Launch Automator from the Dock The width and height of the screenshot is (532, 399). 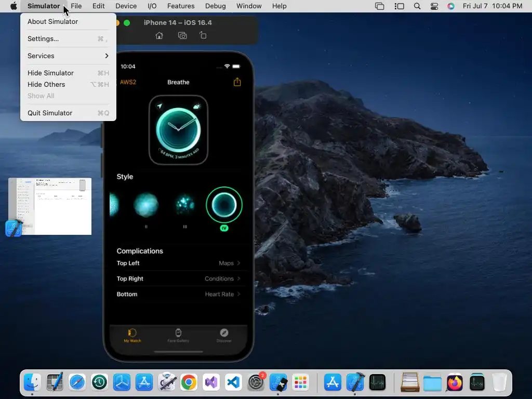pyautogui.click(x=167, y=382)
